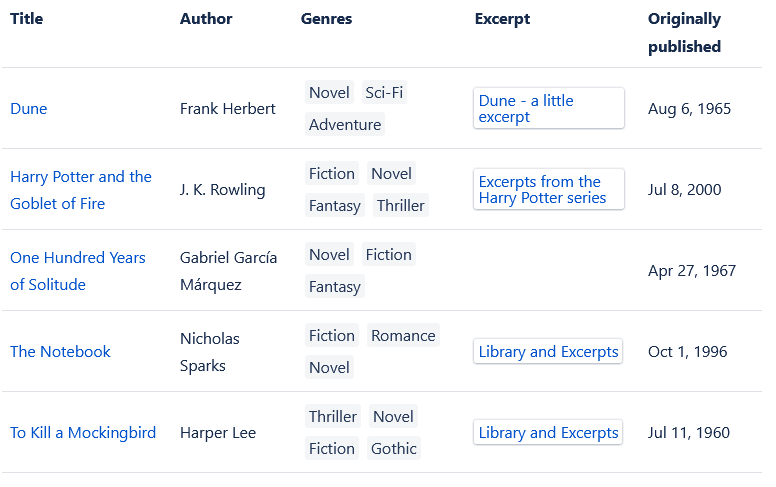The height and width of the screenshot is (487, 776).
Task: Select the Sci-Fi genre tag
Action: (385, 93)
